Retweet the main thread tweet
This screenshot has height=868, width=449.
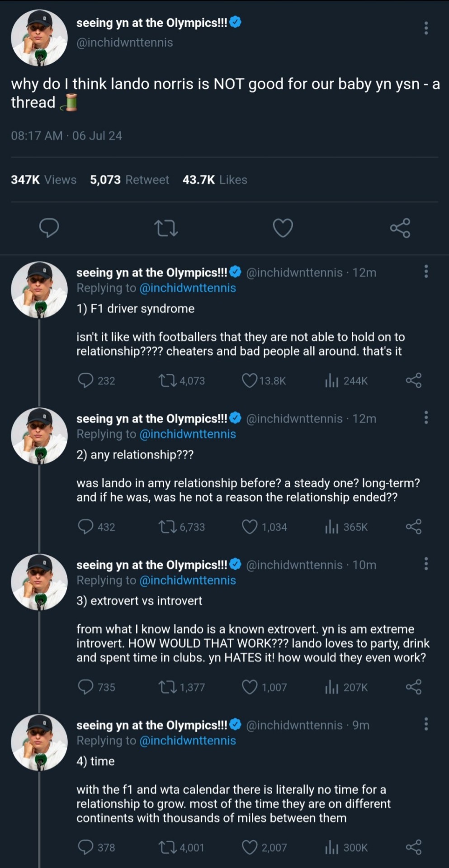click(x=166, y=228)
